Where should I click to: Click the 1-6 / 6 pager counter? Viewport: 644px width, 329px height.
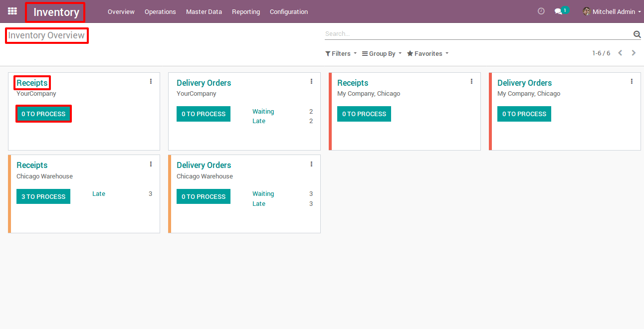pyautogui.click(x=601, y=53)
